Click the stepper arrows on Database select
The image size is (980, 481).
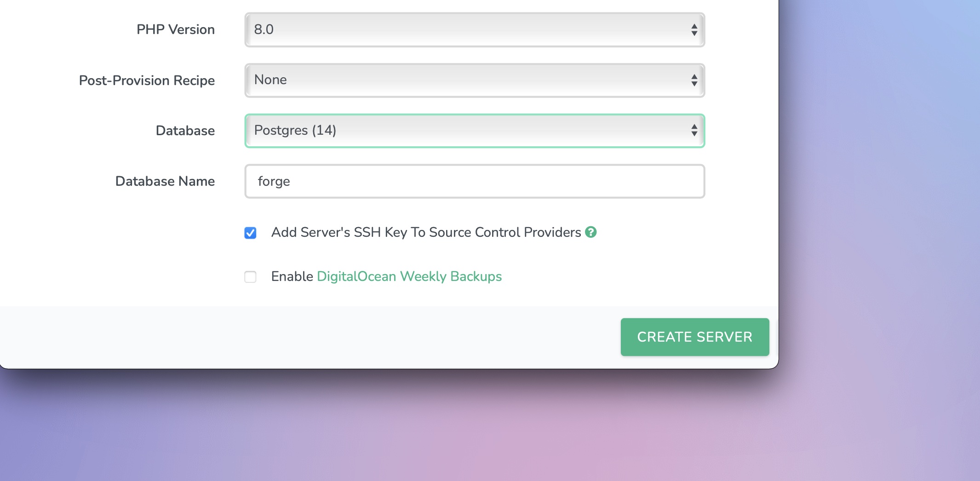tap(693, 131)
